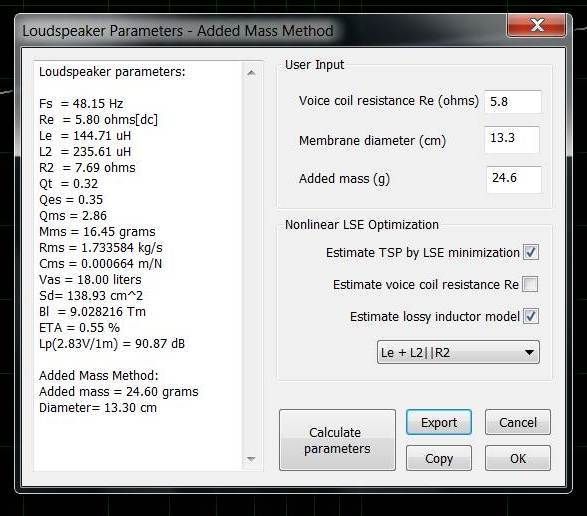Click the Copy button
The width and height of the screenshot is (587, 516).
pos(439,458)
